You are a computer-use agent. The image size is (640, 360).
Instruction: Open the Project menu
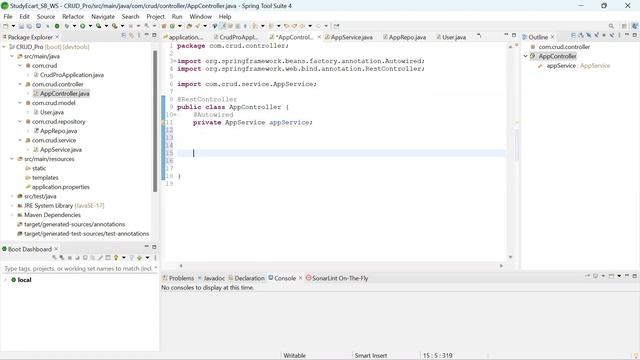coord(156,17)
